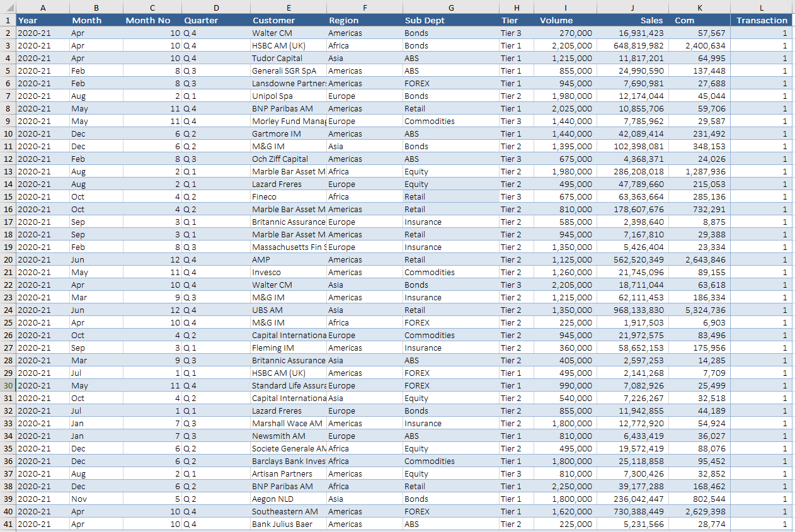The height and width of the screenshot is (532, 795).
Task: Click volume value 2,250,000
Action: tap(565, 486)
